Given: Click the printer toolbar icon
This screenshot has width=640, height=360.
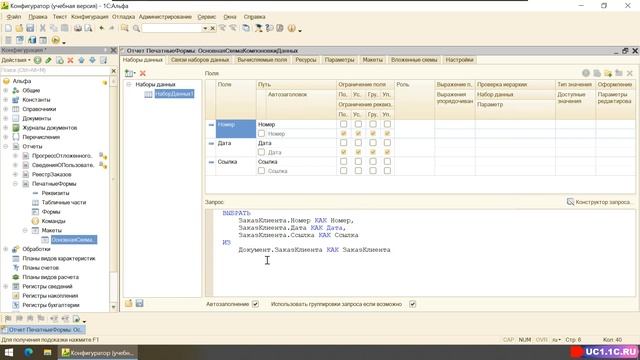Looking at the screenshot, I should pyautogui.click(x=78, y=28).
